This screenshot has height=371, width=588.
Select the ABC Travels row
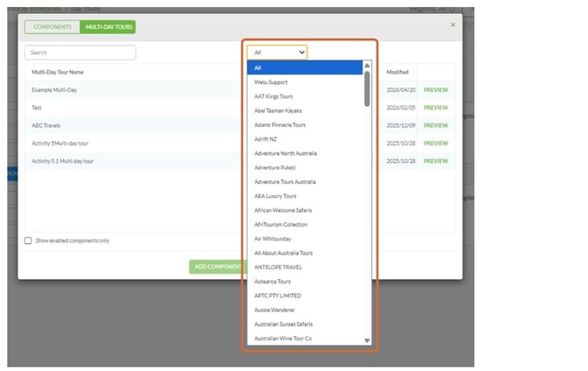pos(240,125)
